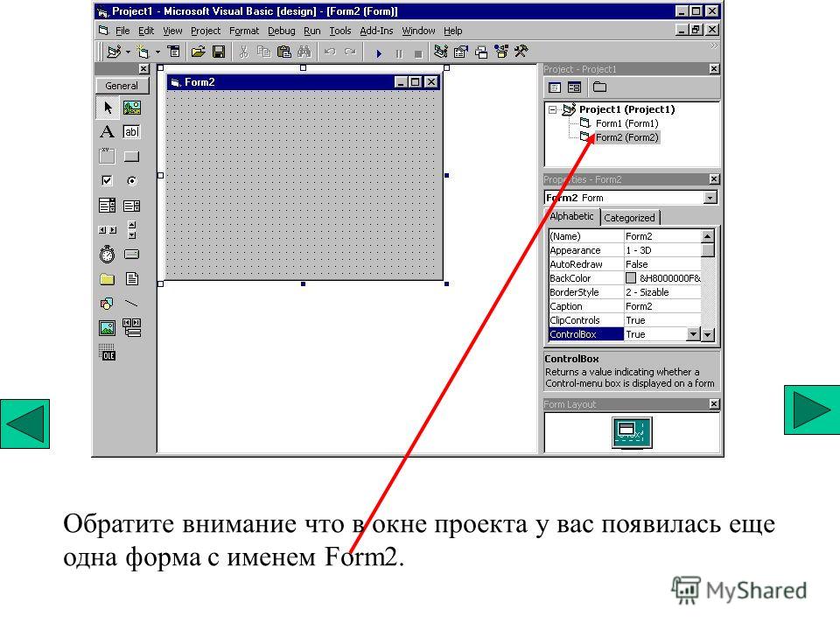Open the Menu Editor from the toolbar
Image resolution: width=840 pixels, height=630 pixels.
coord(173,52)
